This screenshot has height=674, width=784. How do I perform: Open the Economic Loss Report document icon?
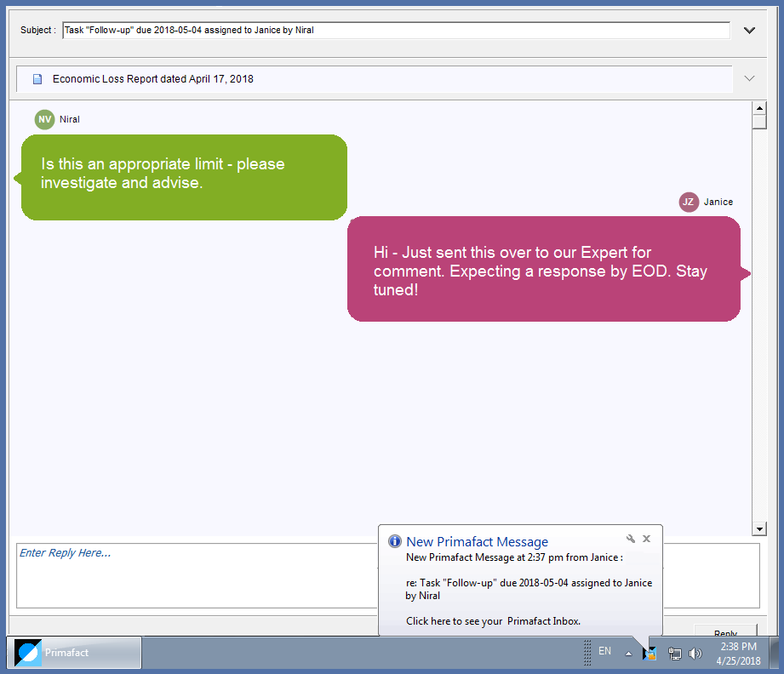[37, 79]
